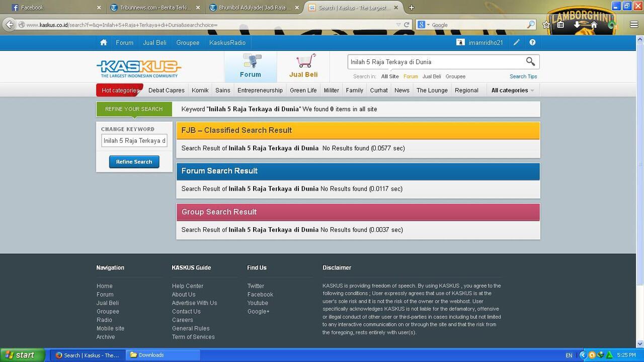Select Hot categories menu item
644x362 pixels.
click(x=120, y=90)
